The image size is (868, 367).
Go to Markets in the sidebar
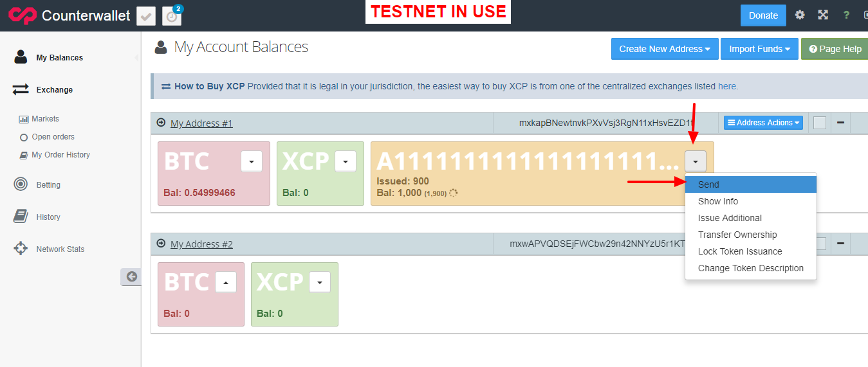pos(45,119)
